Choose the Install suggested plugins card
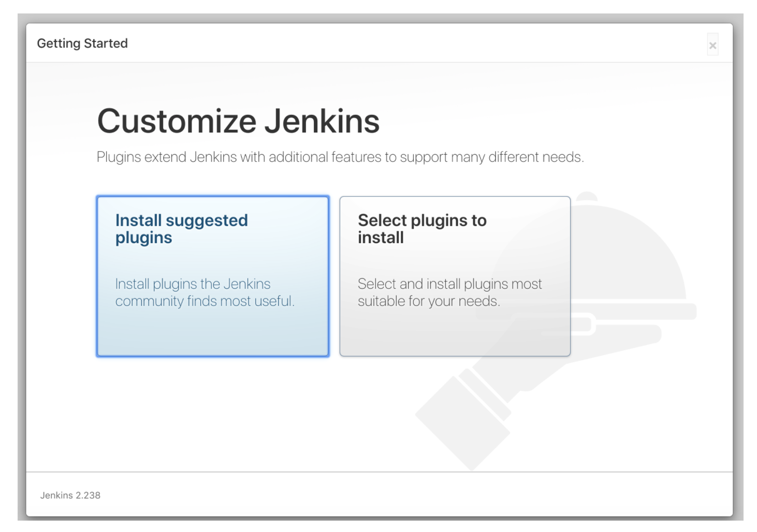Viewport: 757px width, 532px height. [212, 276]
